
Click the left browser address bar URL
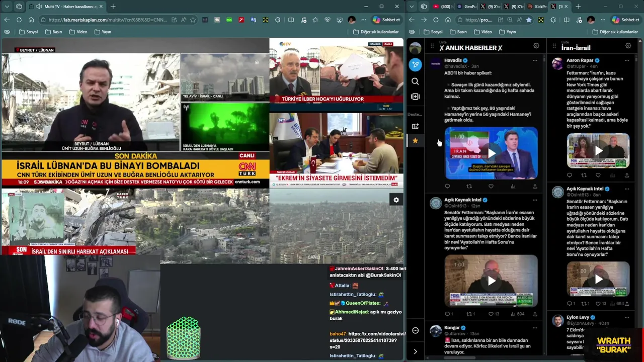click(108, 20)
